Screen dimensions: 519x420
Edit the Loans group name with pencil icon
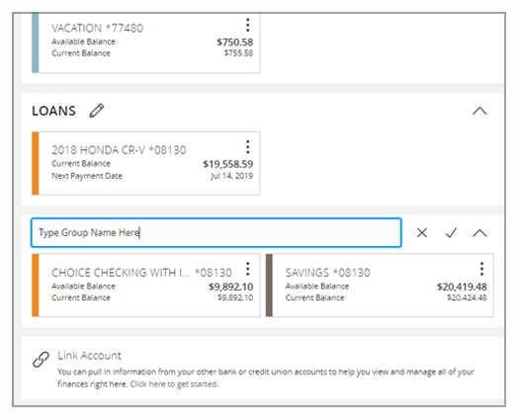pos(97,111)
